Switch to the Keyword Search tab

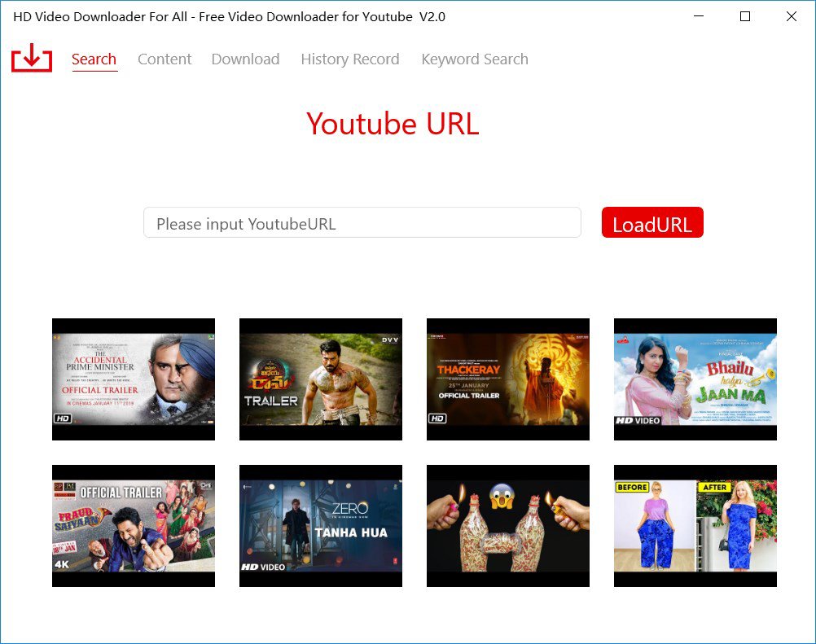pyautogui.click(x=474, y=59)
